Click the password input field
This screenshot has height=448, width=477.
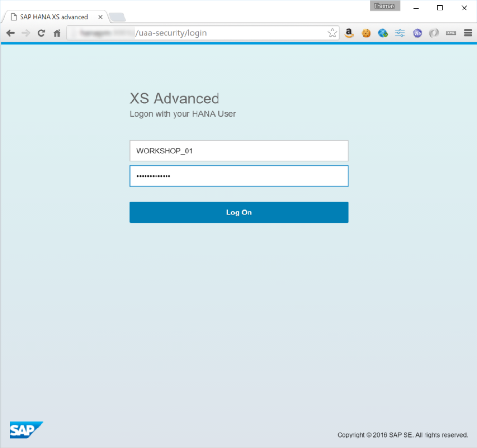click(239, 176)
